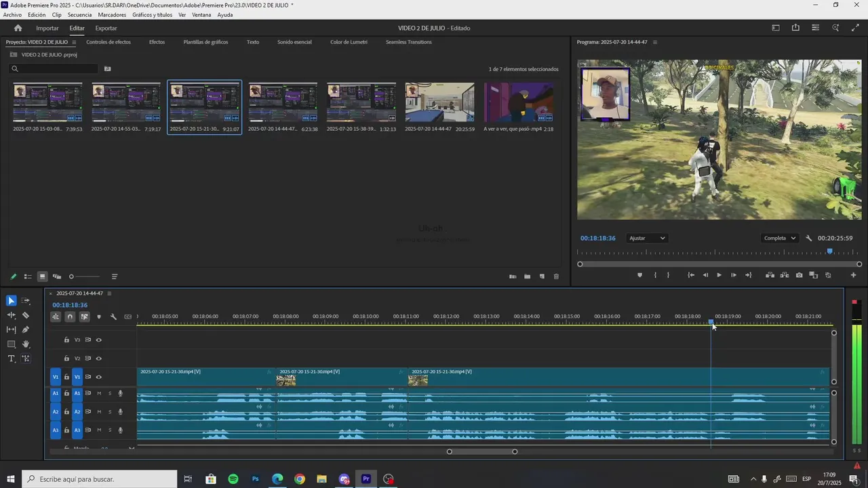Click Program monitor playhead marker

pyautogui.click(x=829, y=251)
